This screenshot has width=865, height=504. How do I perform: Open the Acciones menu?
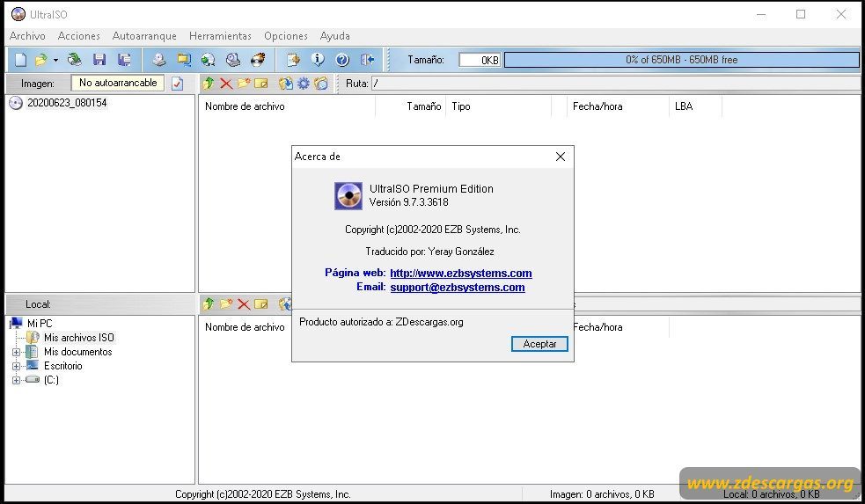pyautogui.click(x=79, y=36)
